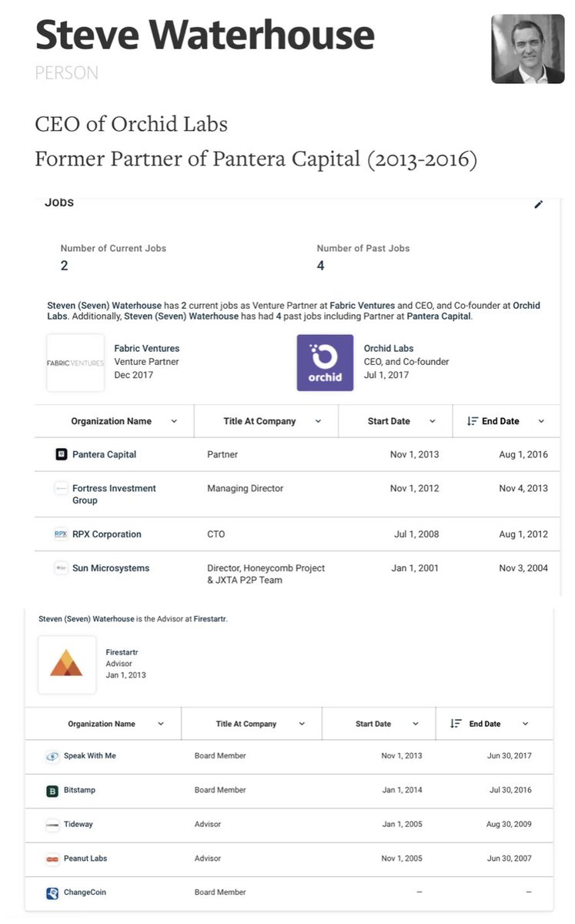The width and height of the screenshot is (575, 924).
Task: Click the Firestartr triangle logo
Action: coord(66,665)
